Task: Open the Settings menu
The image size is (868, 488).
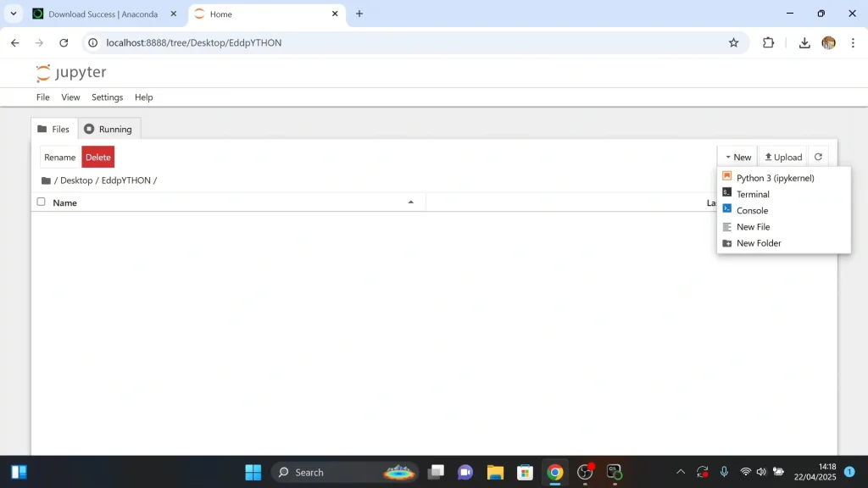Action: 107,97
